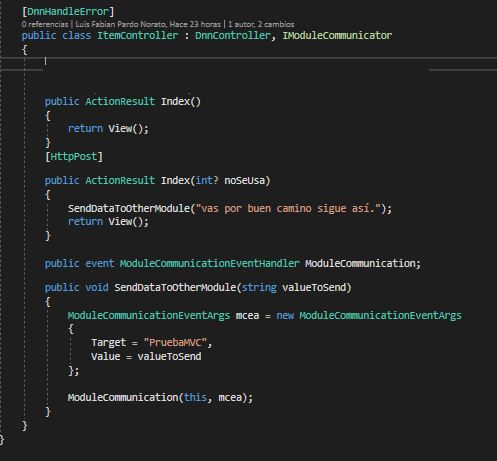Click the ModuleCommunication event name in its declaration
The width and height of the screenshot is (497, 461).
tap(360, 263)
